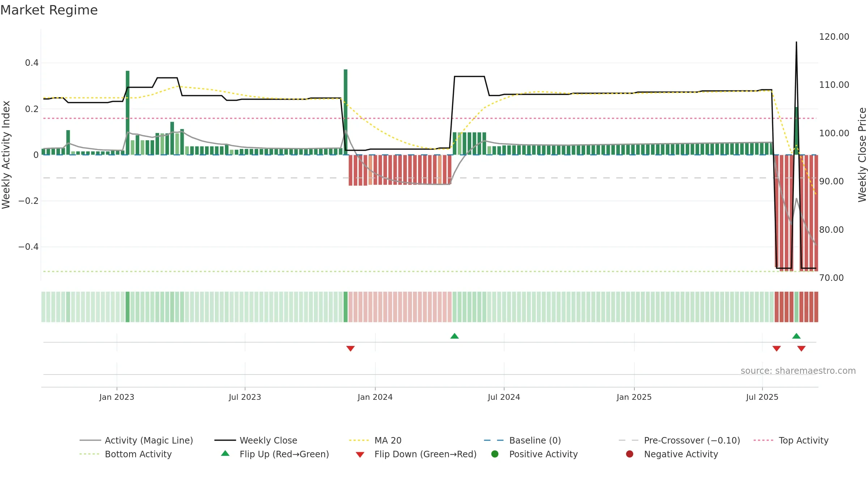Click the weekly close price spike near 120

796,43
